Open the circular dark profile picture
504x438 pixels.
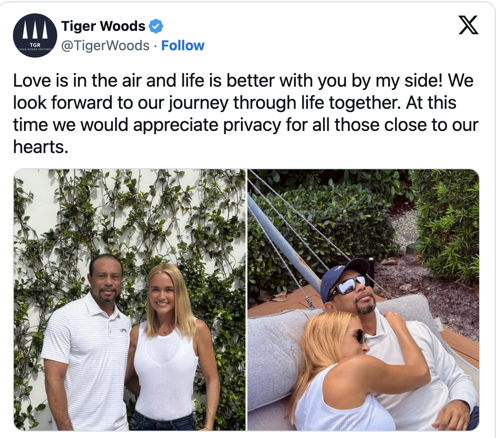point(35,36)
